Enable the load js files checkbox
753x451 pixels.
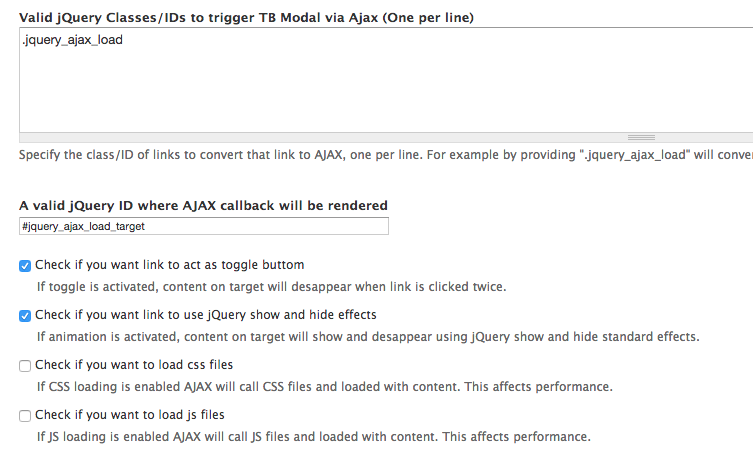point(25,415)
